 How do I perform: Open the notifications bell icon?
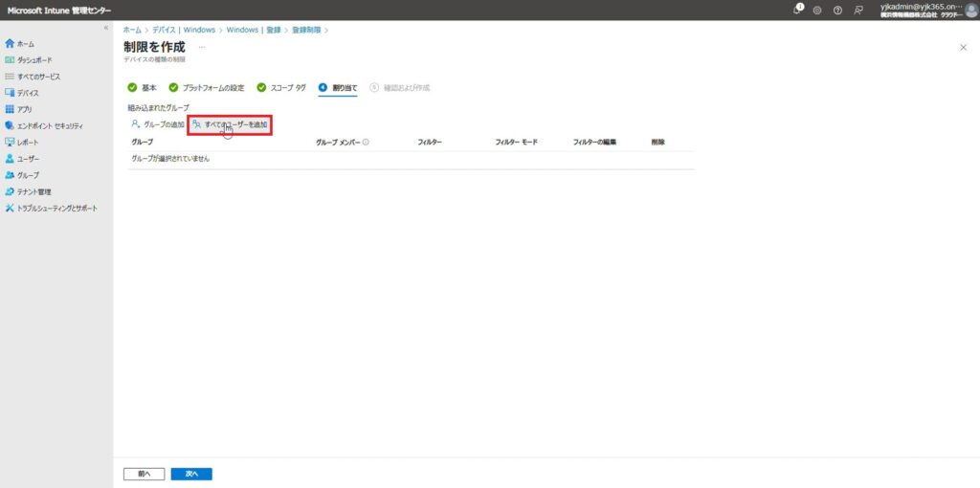tap(798, 10)
